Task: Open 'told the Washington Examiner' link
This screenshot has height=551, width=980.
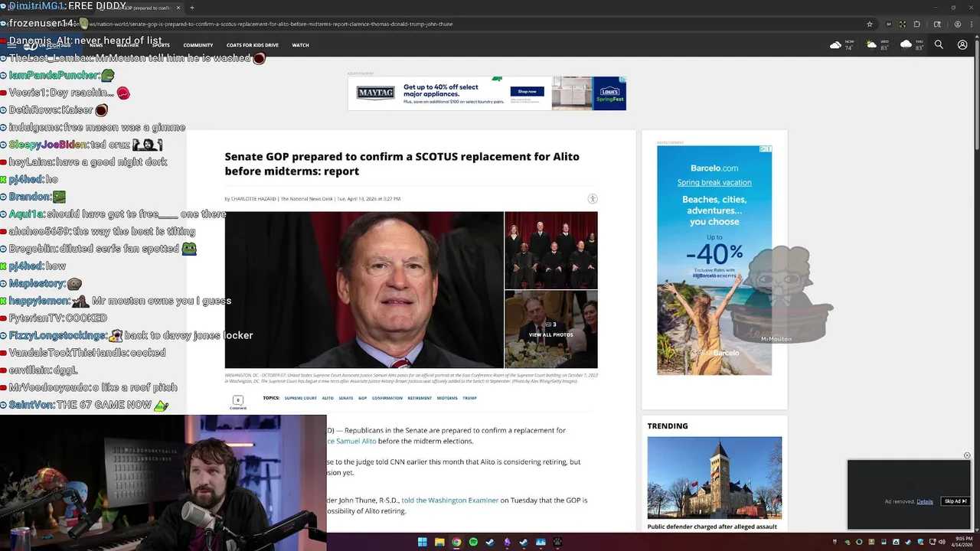Action: [450, 500]
